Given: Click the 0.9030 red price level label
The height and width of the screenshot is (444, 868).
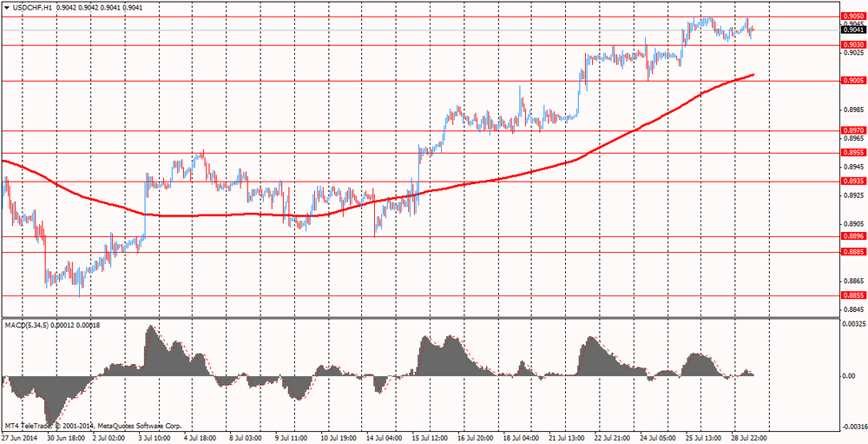Looking at the screenshot, I should tap(852, 44).
